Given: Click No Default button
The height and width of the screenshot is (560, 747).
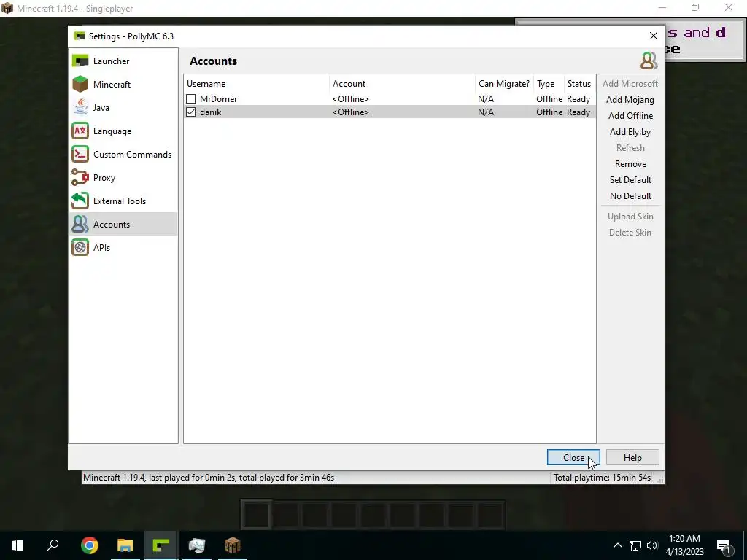Looking at the screenshot, I should 630,196.
